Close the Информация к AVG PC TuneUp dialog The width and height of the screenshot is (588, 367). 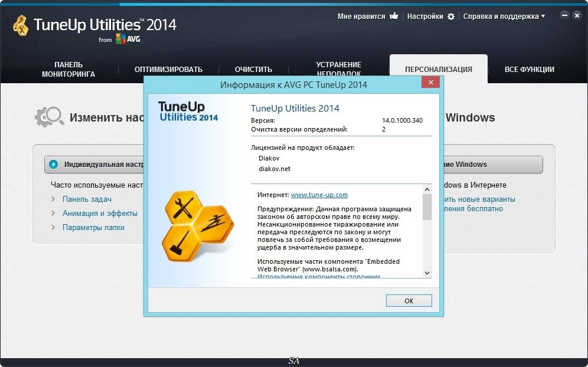click(x=430, y=82)
